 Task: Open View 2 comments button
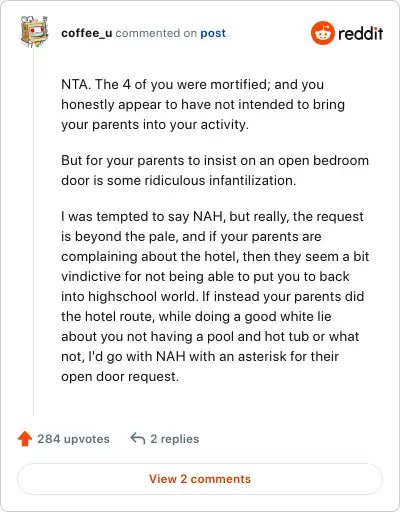click(x=200, y=479)
